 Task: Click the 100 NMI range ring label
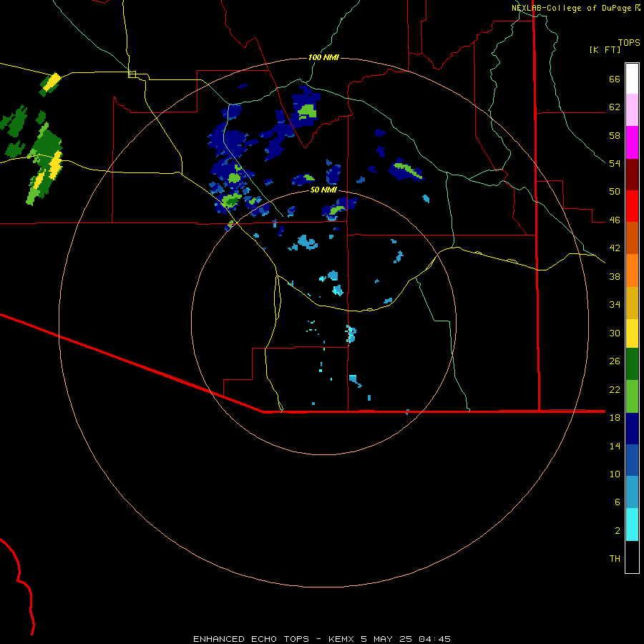323,57
